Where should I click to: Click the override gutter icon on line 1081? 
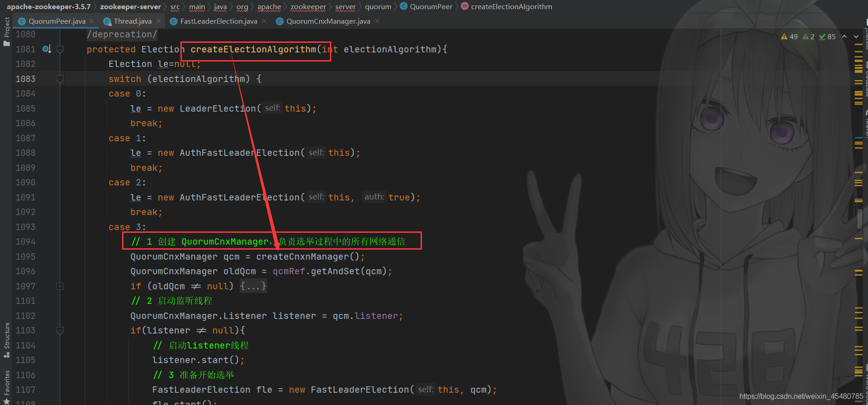[46, 49]
